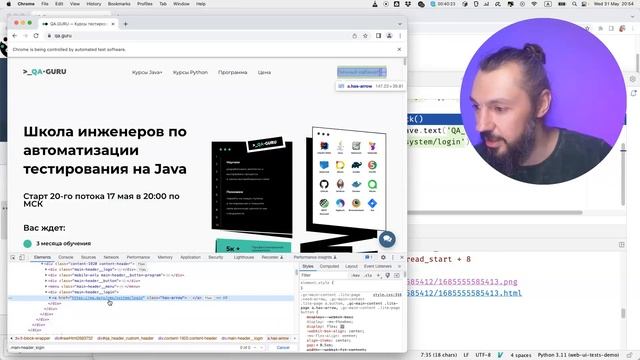Screen dimensions: 640x360
Task: Open the Computed styles pane tab
Action: [x=329, y=267]
